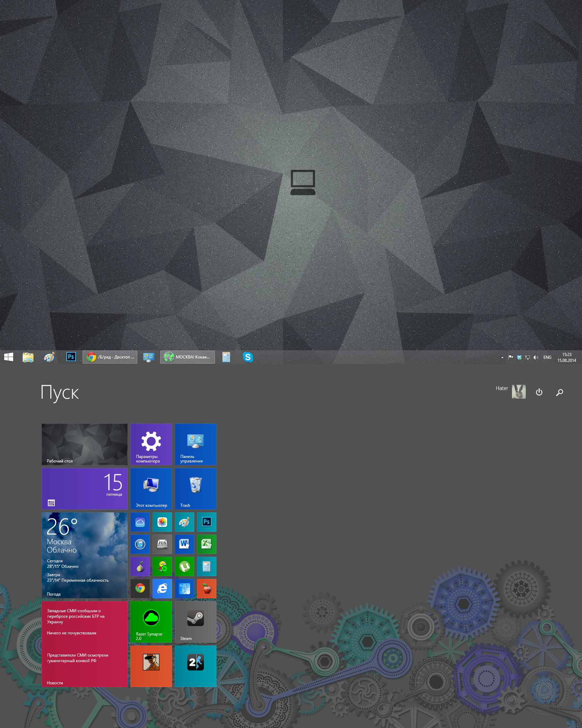Launch Paint from the taskbar

pyautogui.click(x=49, y=357)
